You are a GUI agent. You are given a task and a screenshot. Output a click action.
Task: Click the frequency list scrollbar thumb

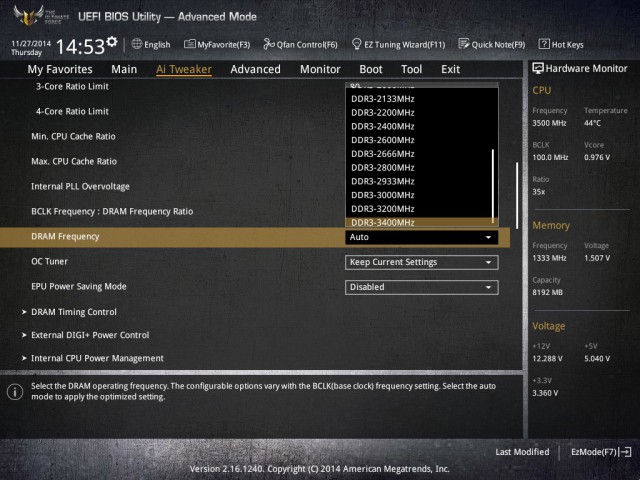click(x=493, y=186)
